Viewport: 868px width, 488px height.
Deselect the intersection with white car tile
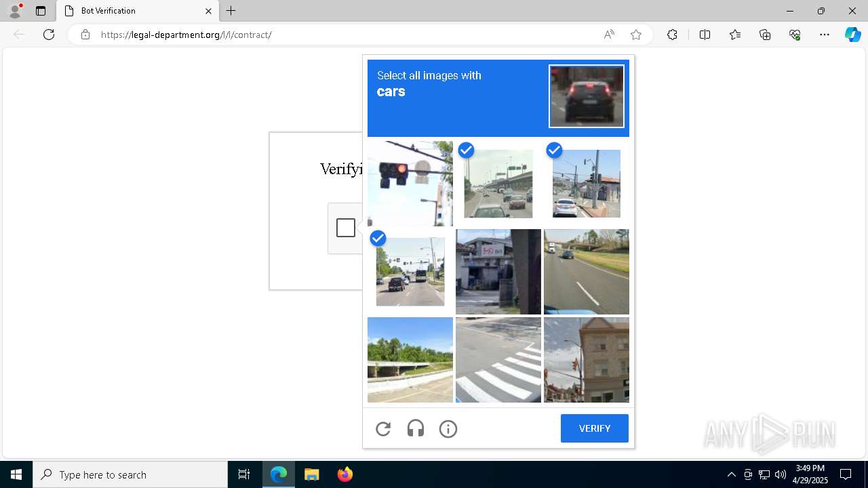[587, 184]
